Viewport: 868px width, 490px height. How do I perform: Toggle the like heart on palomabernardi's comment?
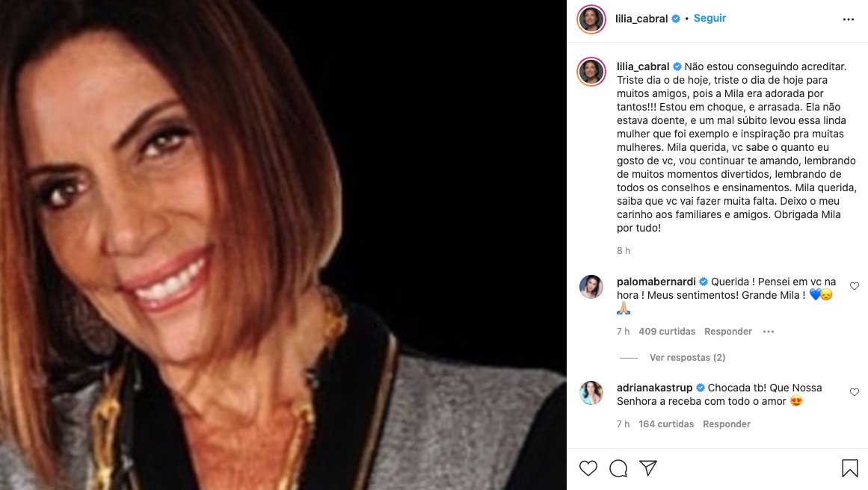pyautogui.click(x=855, y=285)
